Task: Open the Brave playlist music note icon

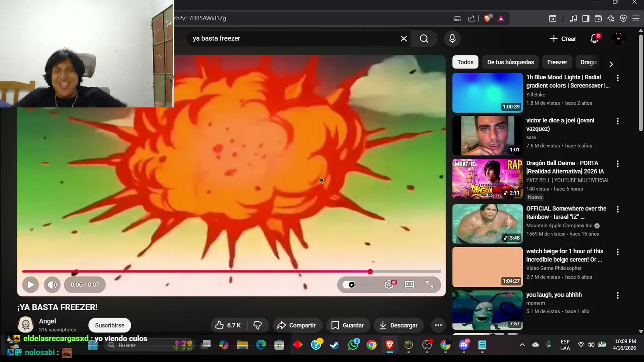Action: (573, 18)
